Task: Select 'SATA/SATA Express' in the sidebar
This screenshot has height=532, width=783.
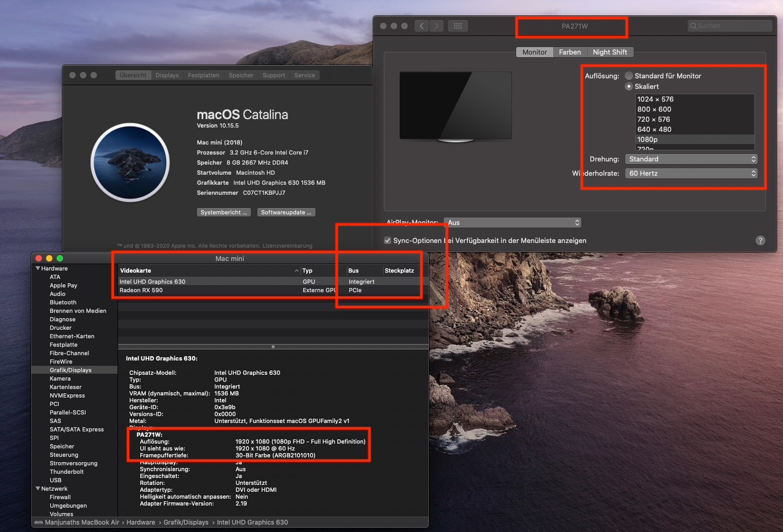Action: pyautogui.click(x=77, y=429)
